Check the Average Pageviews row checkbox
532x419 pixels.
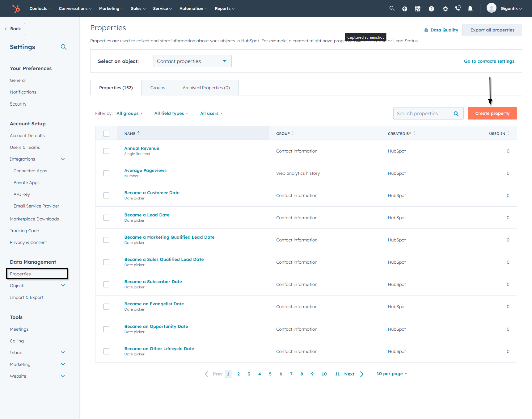point(106,173)
